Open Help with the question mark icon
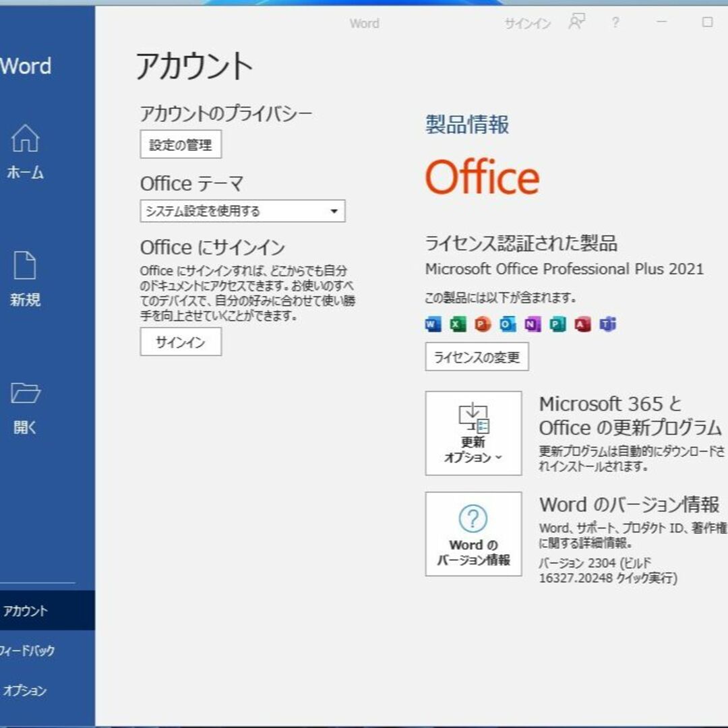The width and height of the screenshot is (728, 728). tap(615, 22)
